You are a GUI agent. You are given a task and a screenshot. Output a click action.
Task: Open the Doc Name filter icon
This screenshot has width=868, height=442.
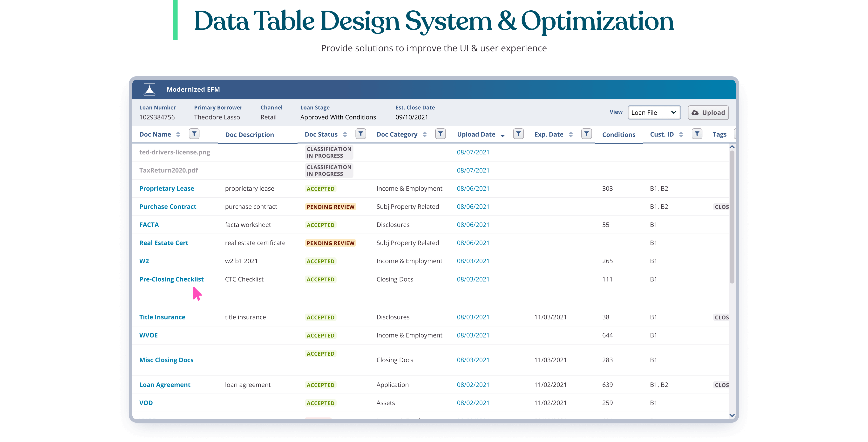point(194,134)
